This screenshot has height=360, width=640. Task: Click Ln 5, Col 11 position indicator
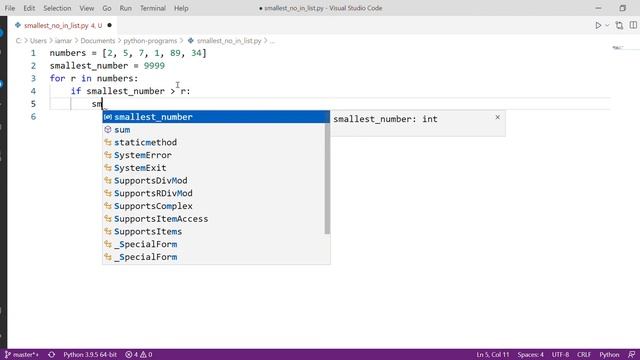[x=493, y=355]
